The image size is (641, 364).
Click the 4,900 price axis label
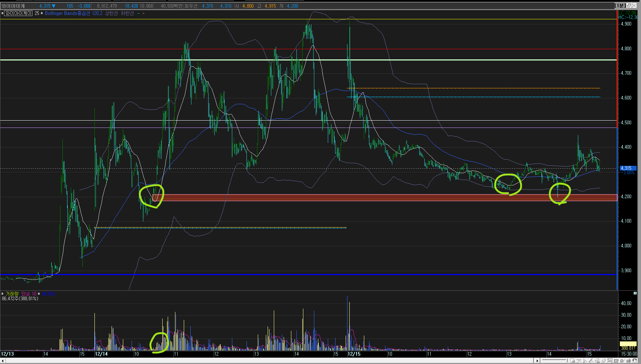pos(626,24)
